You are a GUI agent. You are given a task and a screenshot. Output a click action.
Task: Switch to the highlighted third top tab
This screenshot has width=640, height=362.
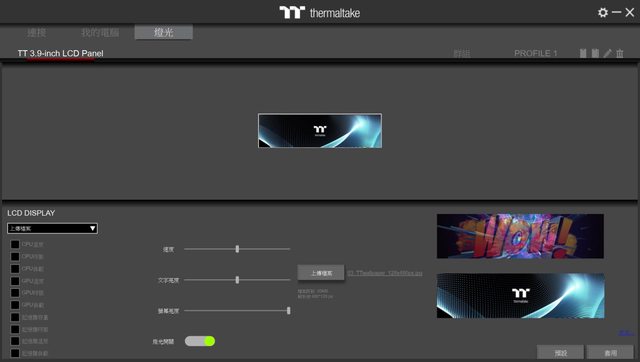point(163,32)
